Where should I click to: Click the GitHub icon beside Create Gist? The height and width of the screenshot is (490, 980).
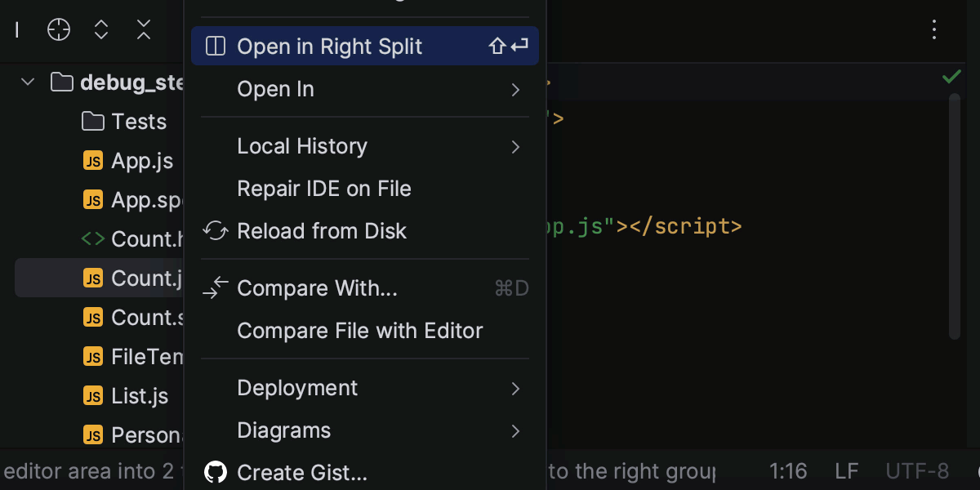tap(215, 472)
